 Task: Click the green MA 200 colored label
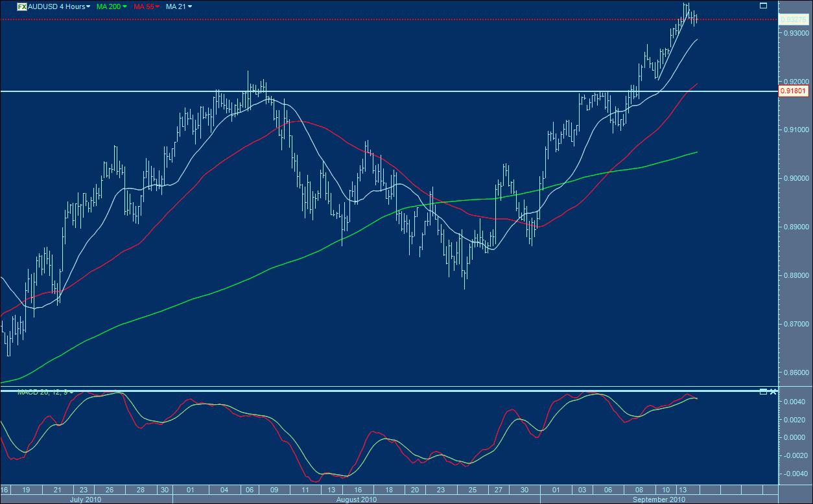click(107, 6)
